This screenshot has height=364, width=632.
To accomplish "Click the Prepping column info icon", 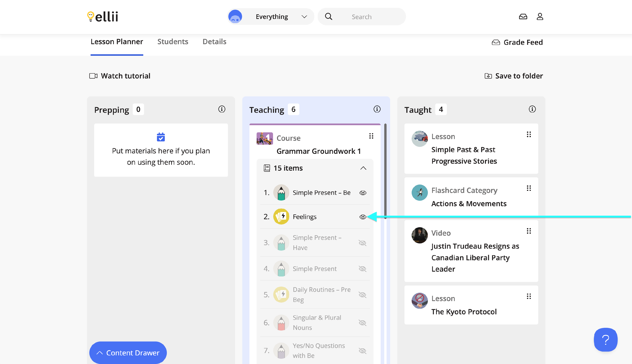I will point(221,109).
